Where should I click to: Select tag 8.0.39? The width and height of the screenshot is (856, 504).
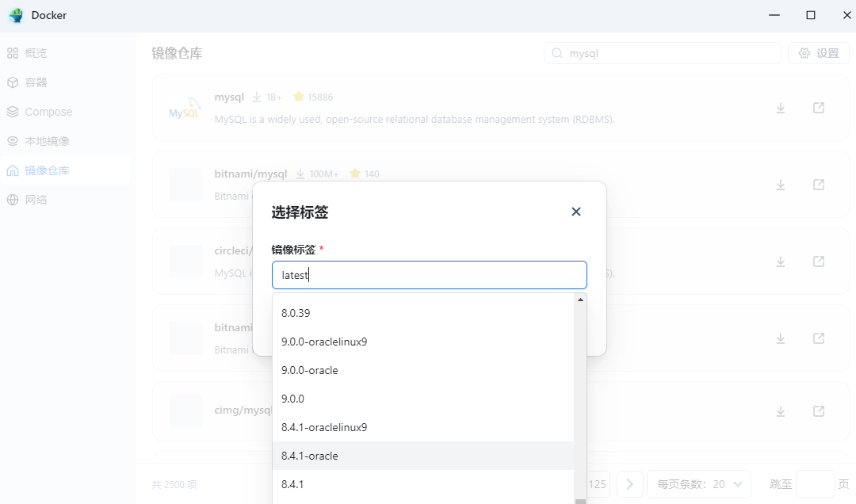(x=423, y=314)
